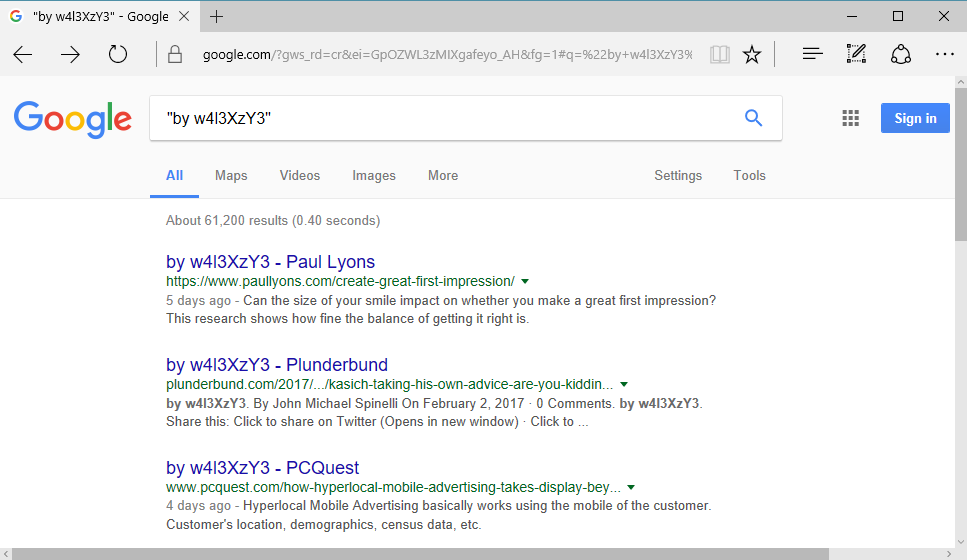Image resolution: width=967 pixels, height=560 pixels.
Task: Open the Paul Lyons result link
Action: click(x=270, y=261)
